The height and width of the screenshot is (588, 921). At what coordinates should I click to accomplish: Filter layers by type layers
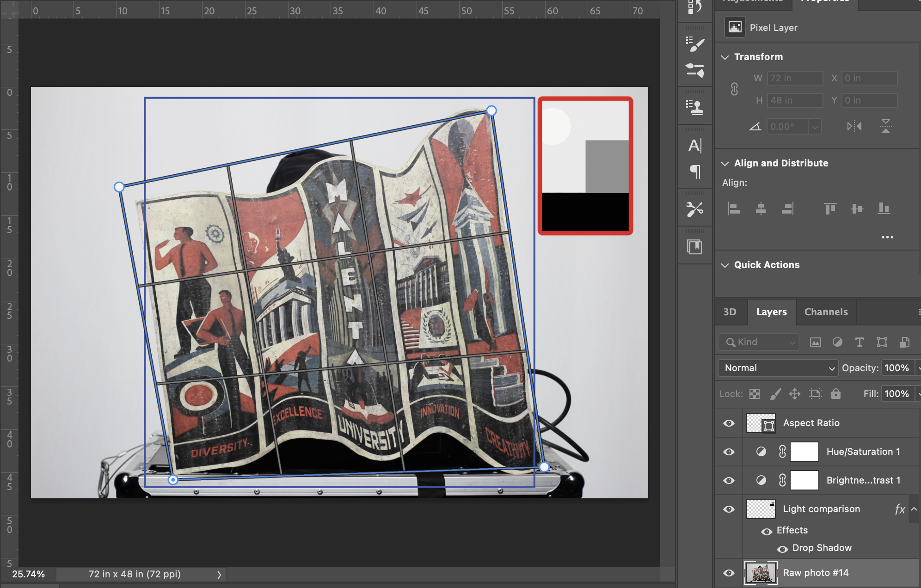tap(860, 342)
